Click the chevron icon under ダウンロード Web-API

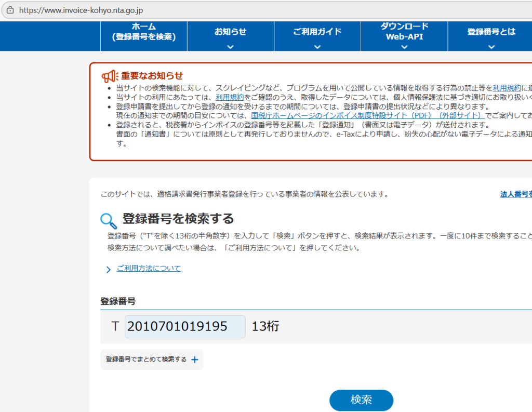coord(404,46)
